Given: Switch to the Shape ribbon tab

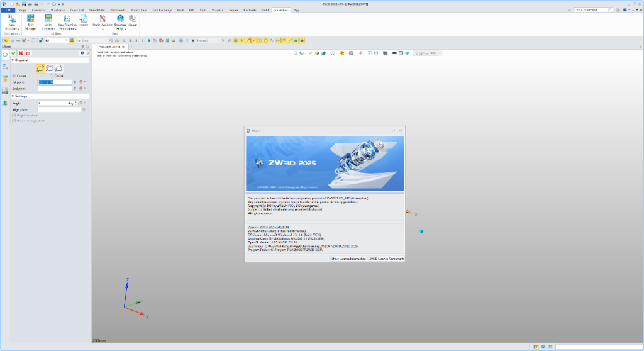Looking at the screenshot, I should click(x=22, y=10).
